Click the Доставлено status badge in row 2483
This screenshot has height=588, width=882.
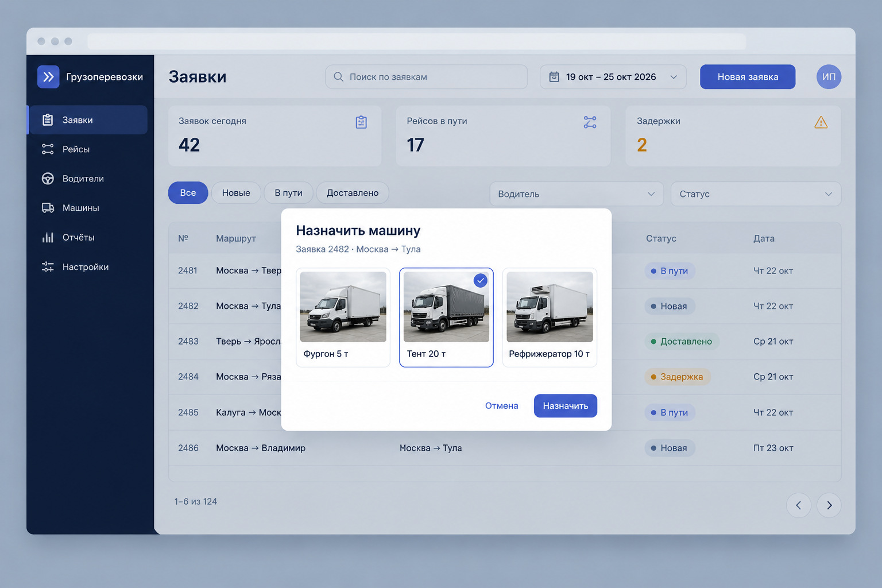click(x=682, y=341)
